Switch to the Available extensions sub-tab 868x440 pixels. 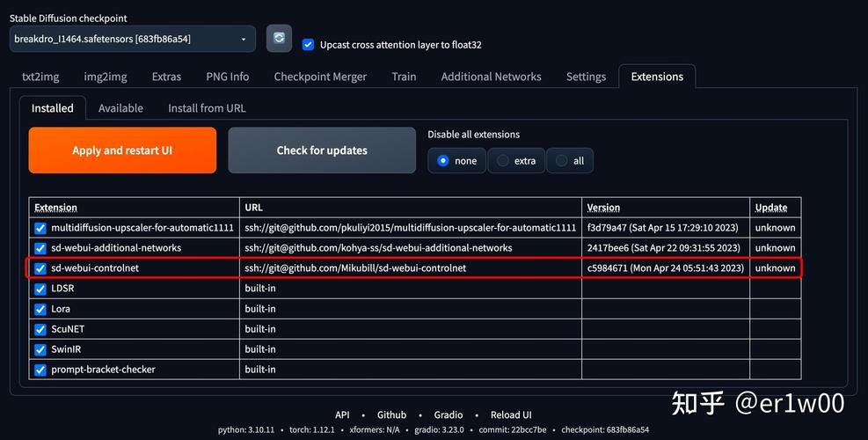(x=120, y=108)
